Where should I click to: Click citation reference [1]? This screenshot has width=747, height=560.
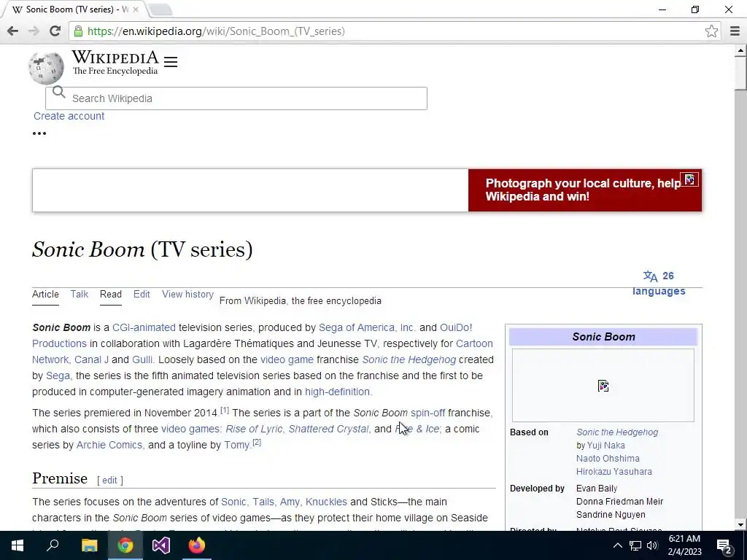(x=225, y=410)
